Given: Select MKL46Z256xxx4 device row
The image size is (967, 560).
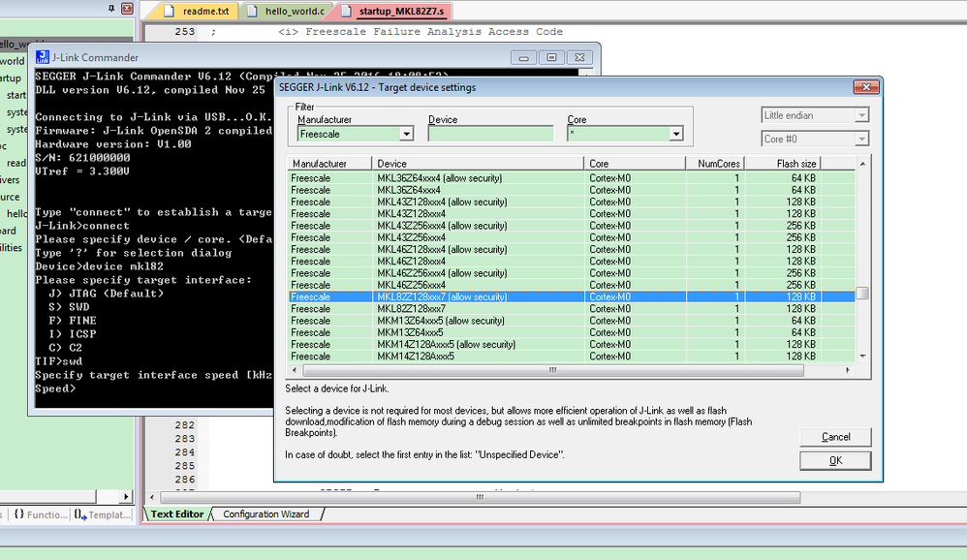Looking at the screenshot, I should click(x=571, y=285).
